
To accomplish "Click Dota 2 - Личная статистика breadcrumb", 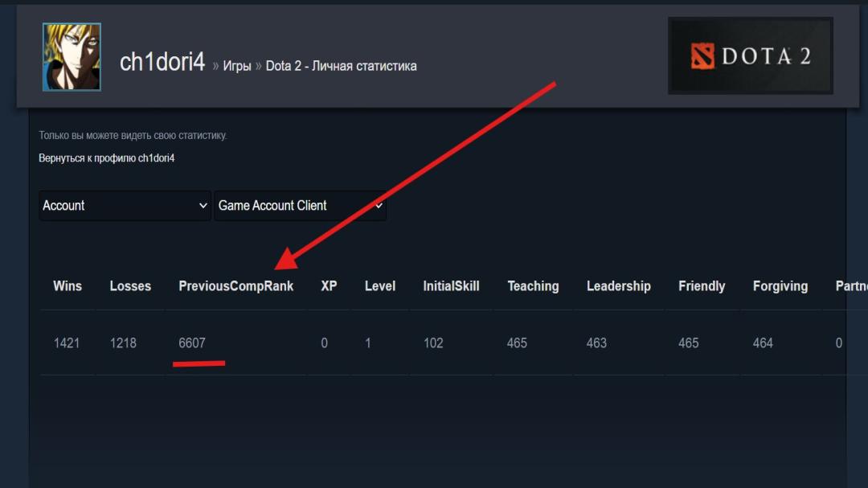I will coord(341,66).
